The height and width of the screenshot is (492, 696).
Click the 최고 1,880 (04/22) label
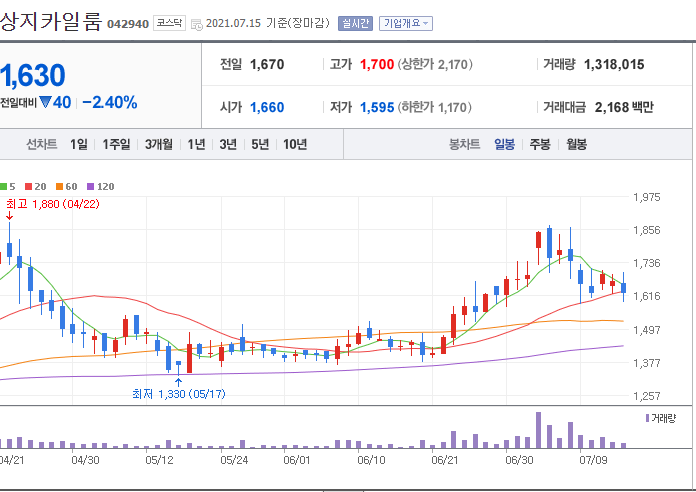point(53,204)
